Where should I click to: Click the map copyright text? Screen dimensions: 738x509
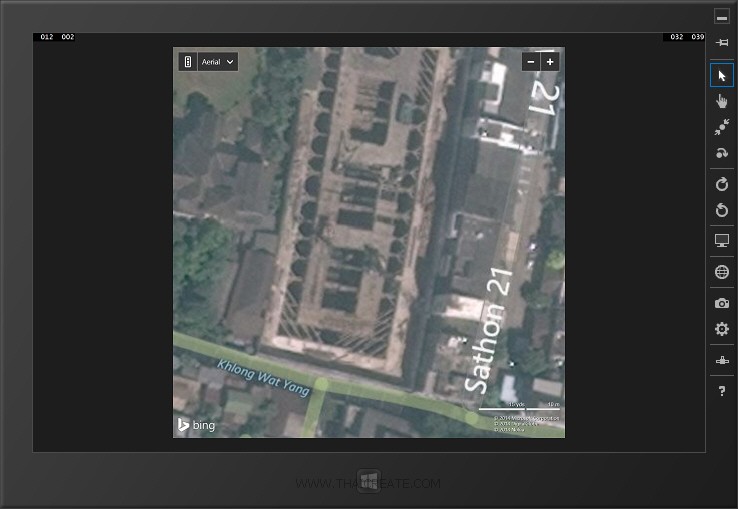pyautogui.click(x=526, y=424)
